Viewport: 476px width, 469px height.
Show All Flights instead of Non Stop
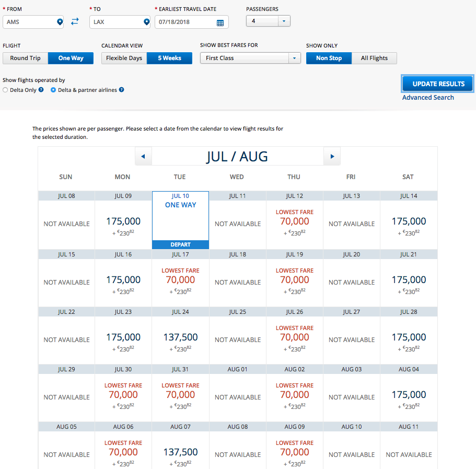click(x=374, y=58)
